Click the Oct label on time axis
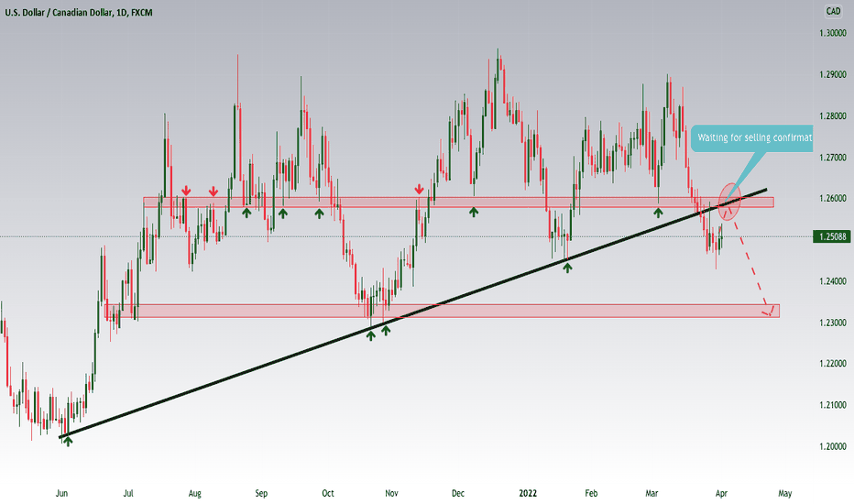Screen dimensions: 854x504 coord(328,493)
